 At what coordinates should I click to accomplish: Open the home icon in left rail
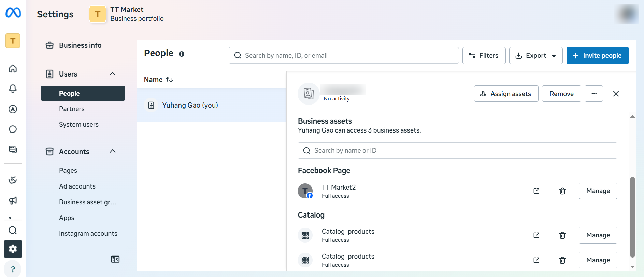point(13,69)
